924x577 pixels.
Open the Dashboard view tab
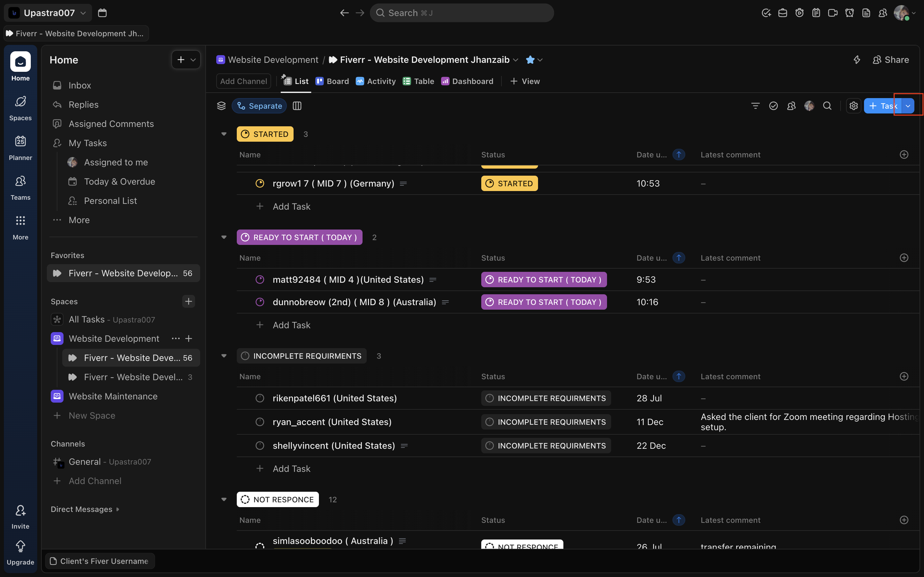(467, 81)
